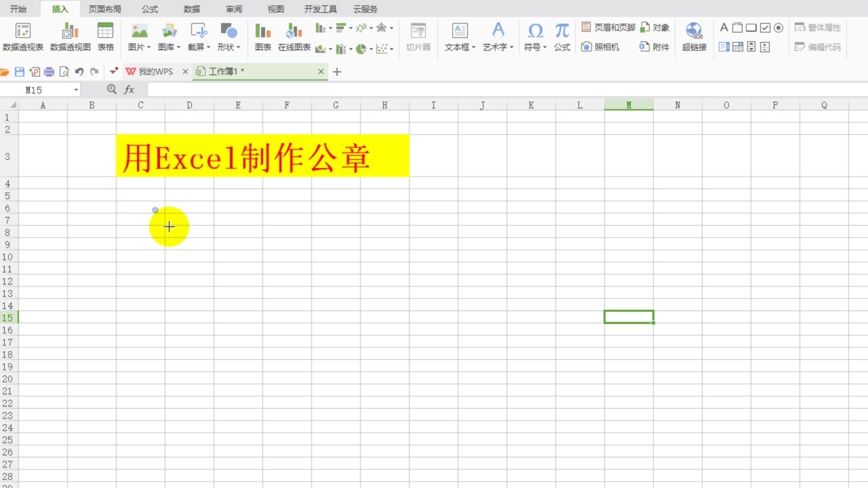Click the 窗体属性 form properties button
Viewport: 868px width, 488px height.
[x=818, y=28]
